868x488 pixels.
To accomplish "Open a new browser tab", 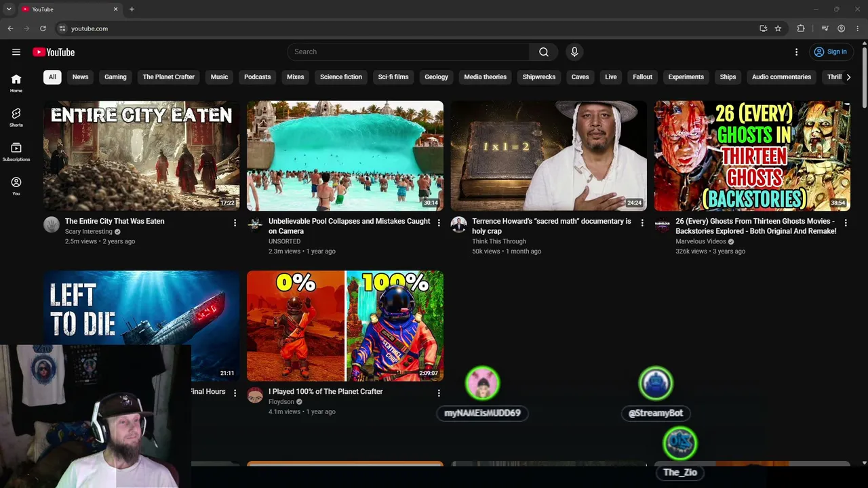I will click(x=132, y=9).
